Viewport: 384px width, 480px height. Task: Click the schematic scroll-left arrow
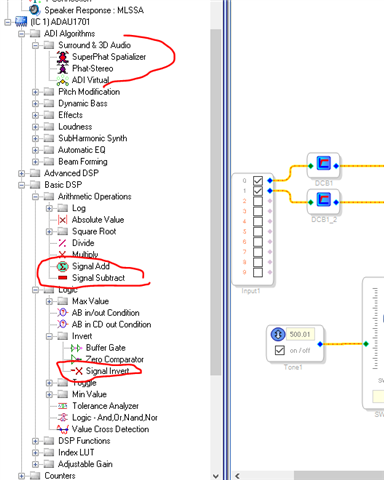[237, 476]
